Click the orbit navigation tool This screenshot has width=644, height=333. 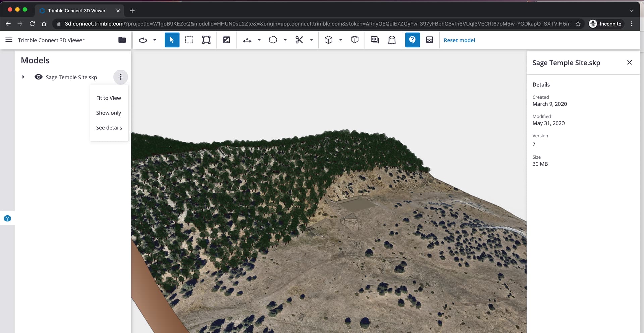143,40
